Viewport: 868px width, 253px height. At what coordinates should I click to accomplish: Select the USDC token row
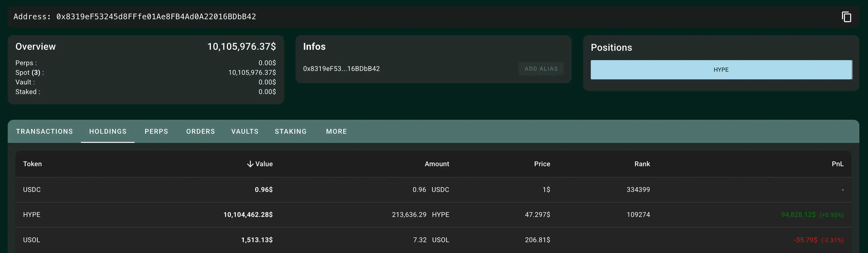point(433,190)
